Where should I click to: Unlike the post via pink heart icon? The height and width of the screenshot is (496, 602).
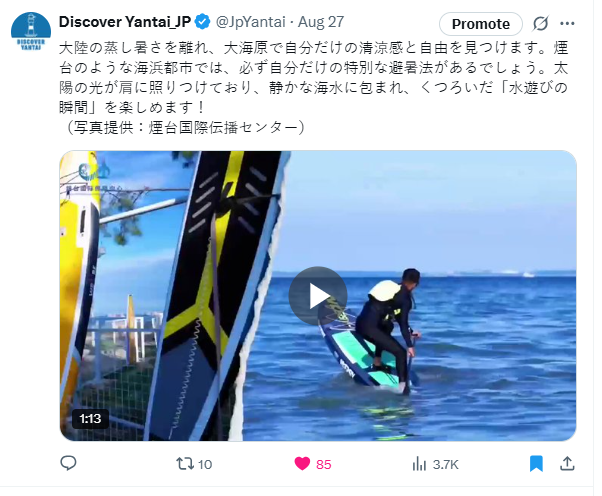302,464
